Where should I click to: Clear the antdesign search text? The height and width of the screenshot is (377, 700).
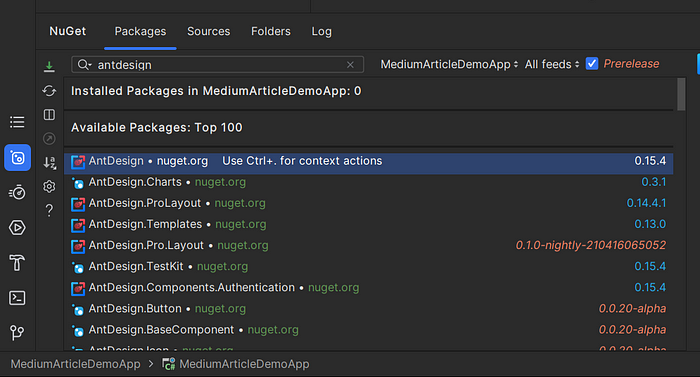[x=350, y=65]
